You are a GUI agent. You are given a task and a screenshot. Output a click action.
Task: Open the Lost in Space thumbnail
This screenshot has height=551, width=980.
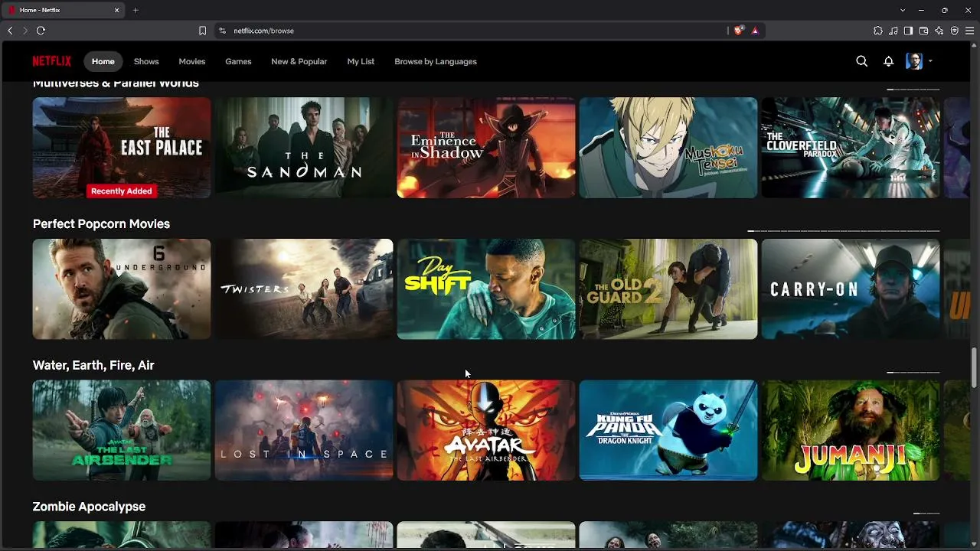(x=304, y=430)
